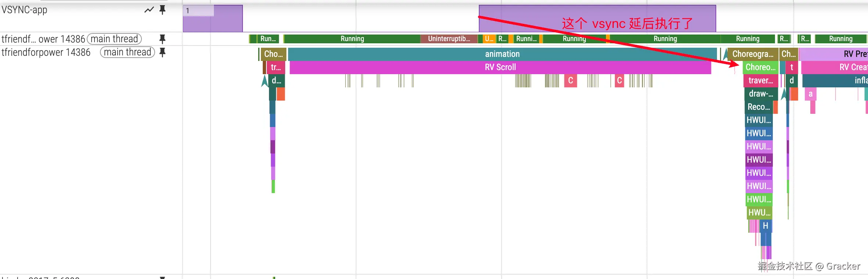This screenshot has height=279, width=868.
Task: Select the blue H slice
Action: point(765,226)
